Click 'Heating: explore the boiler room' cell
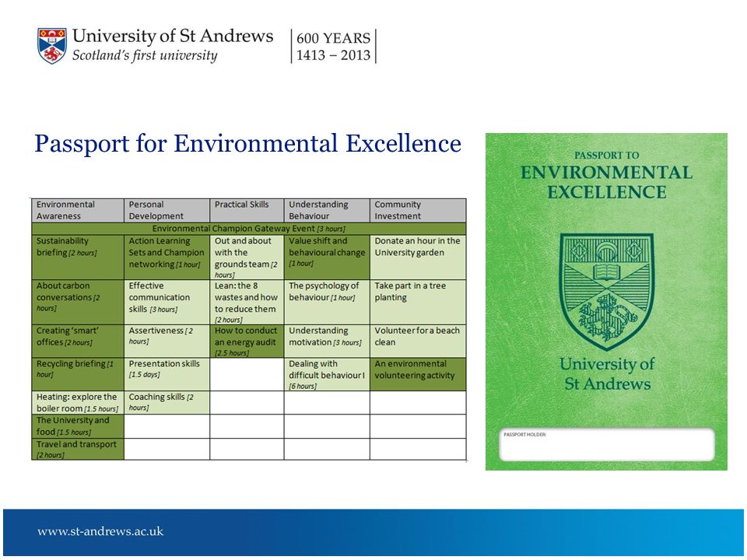747x560 pixels. point(78,402)
